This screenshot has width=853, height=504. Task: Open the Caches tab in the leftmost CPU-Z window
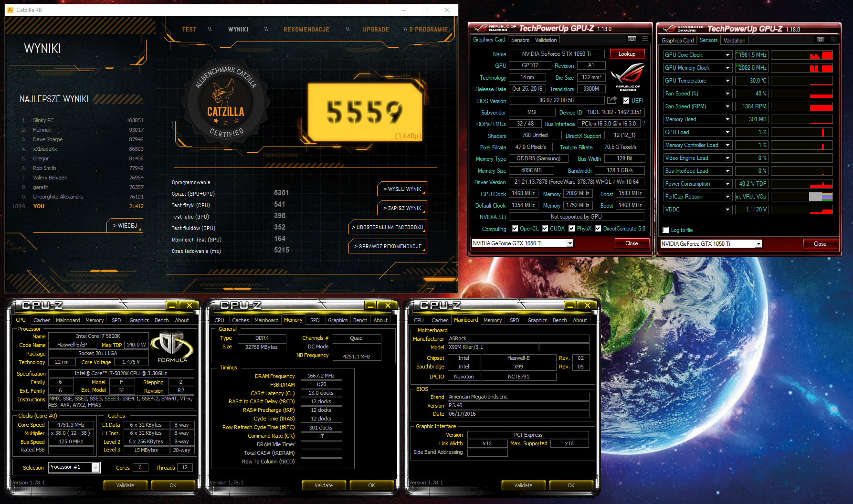click(42, 320)
